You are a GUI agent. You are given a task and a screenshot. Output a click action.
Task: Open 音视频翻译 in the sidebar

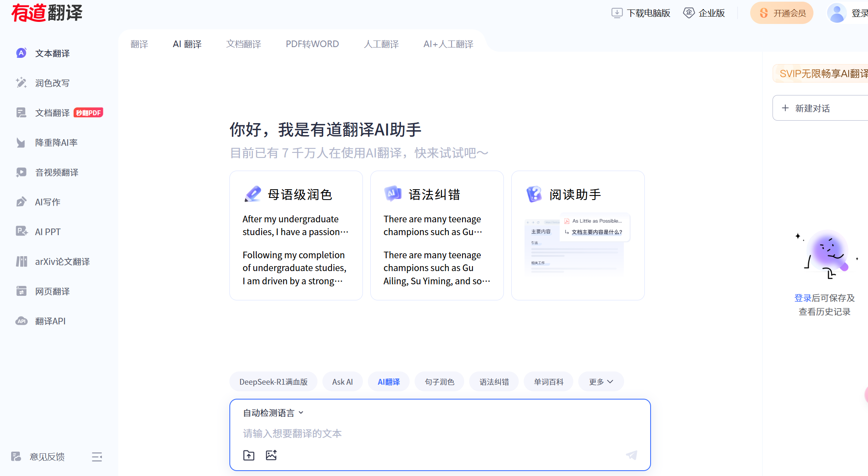coord(57,172)
